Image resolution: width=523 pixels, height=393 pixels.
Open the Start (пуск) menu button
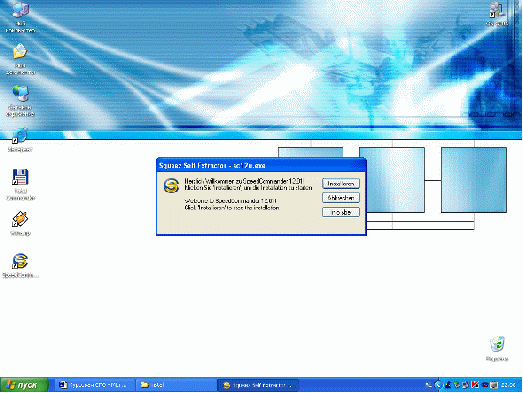[x=24, y=385]
